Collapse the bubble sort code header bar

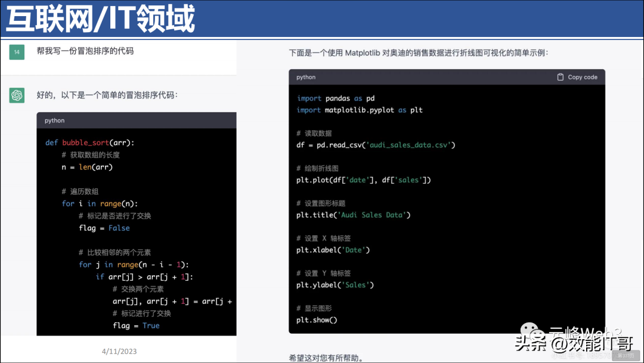pyautogui.click(x=136, y=120)
